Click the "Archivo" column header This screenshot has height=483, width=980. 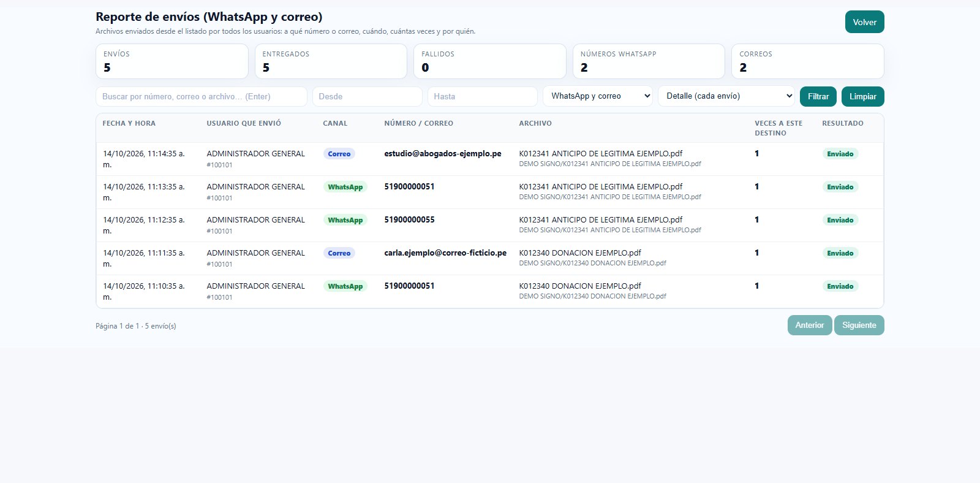coord(535,123)
